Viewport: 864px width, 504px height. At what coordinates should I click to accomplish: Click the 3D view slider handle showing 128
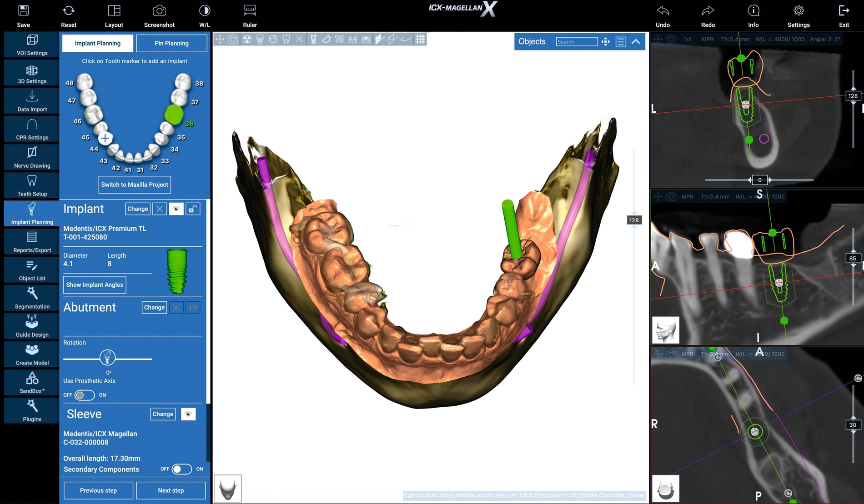634,220
